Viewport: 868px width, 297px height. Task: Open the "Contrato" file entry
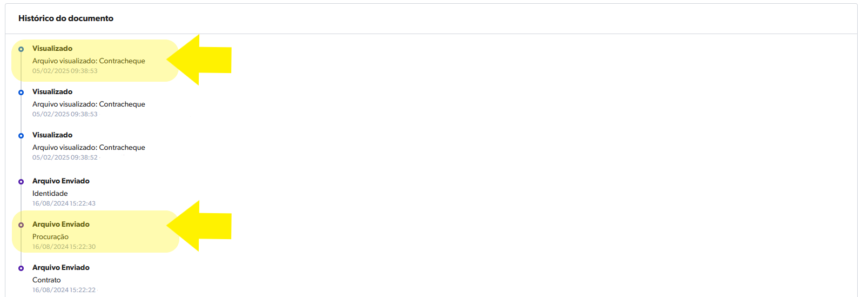point(46,280)
